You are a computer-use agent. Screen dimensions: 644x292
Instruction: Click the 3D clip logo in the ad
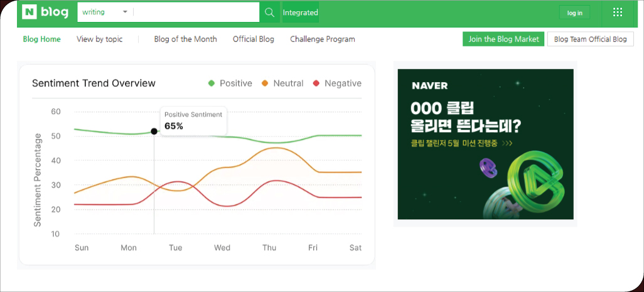click(x=530, y=183)
